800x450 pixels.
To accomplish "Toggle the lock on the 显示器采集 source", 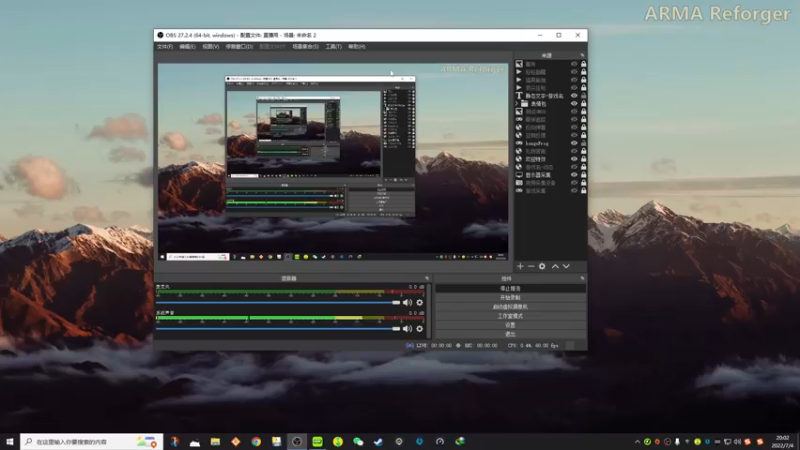I will click(583, 174).
